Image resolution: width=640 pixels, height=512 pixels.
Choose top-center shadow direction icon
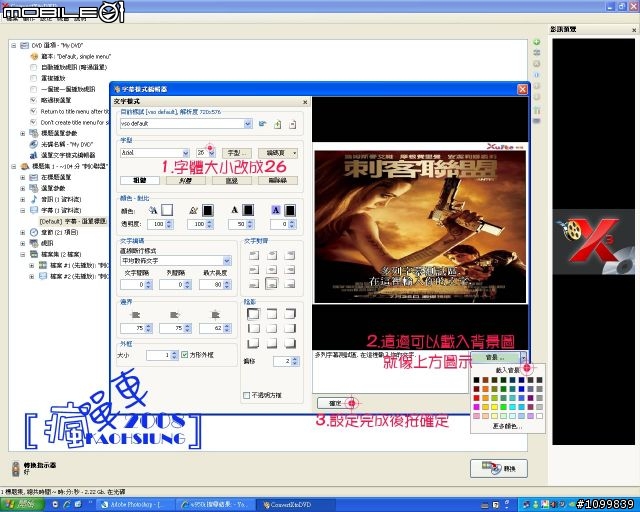(272, 314)
